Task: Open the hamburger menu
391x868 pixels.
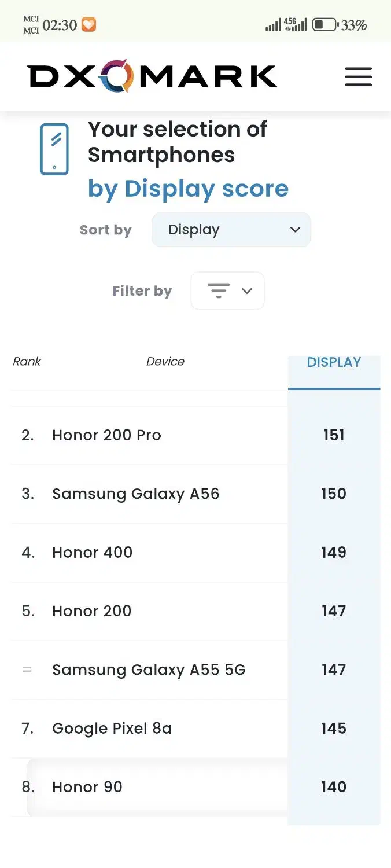Action: coord(358,77)
